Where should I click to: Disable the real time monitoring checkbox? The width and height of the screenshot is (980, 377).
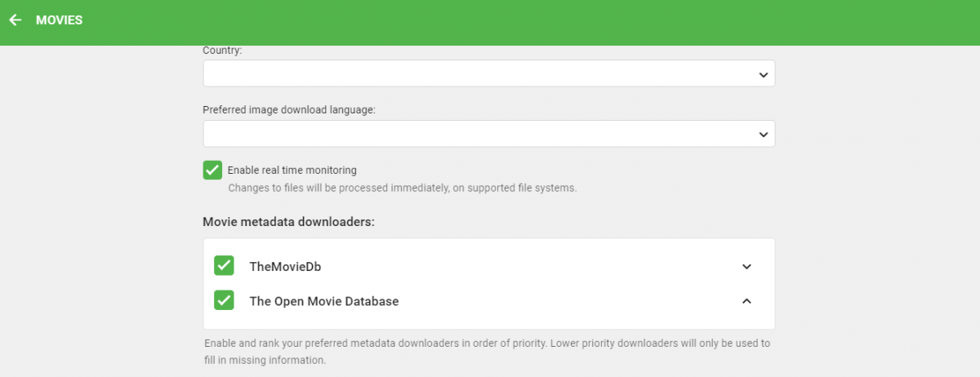point(212,170)
